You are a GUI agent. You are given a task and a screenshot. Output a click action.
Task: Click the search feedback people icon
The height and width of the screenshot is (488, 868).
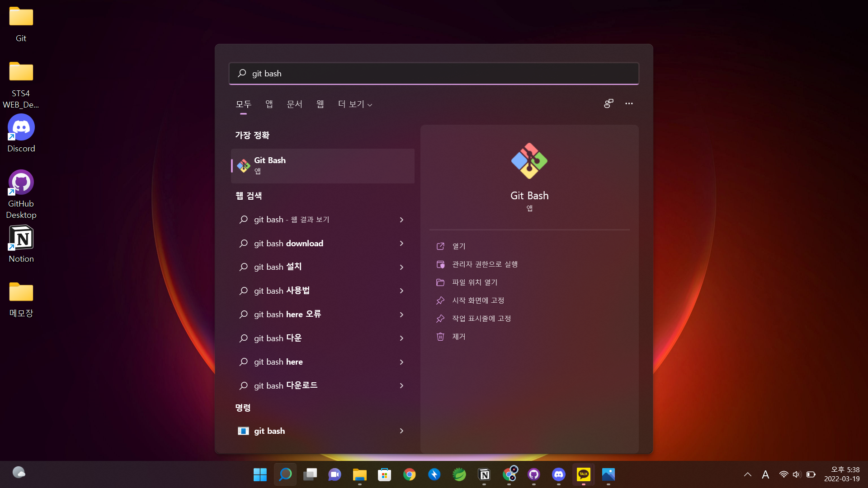(609, 103)
